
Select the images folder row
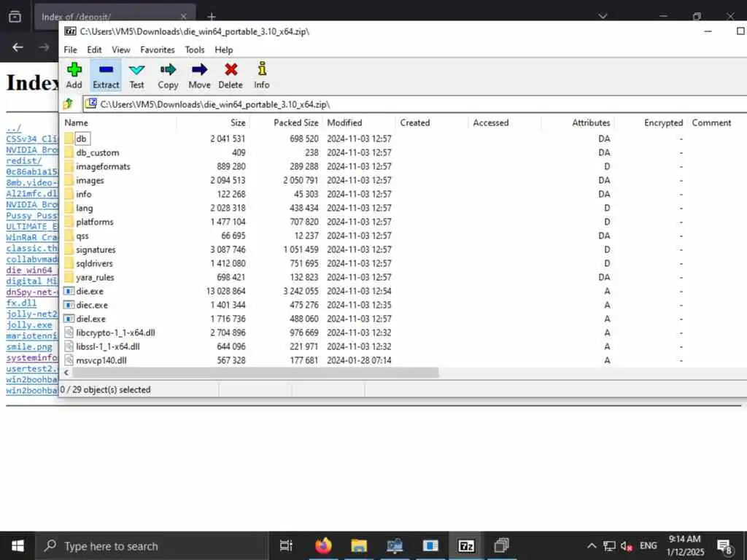tap(404, 180)
